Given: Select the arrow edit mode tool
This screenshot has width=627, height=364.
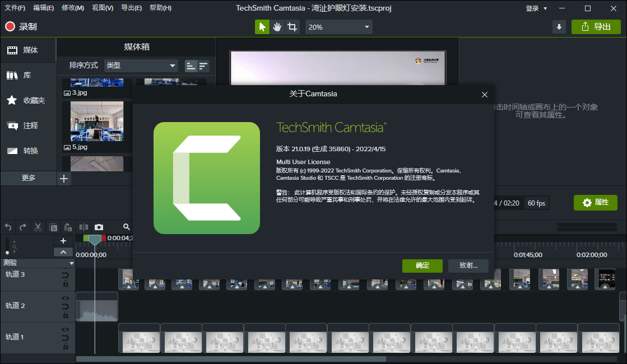Looking at the screenshot, I should coord(262,27).
